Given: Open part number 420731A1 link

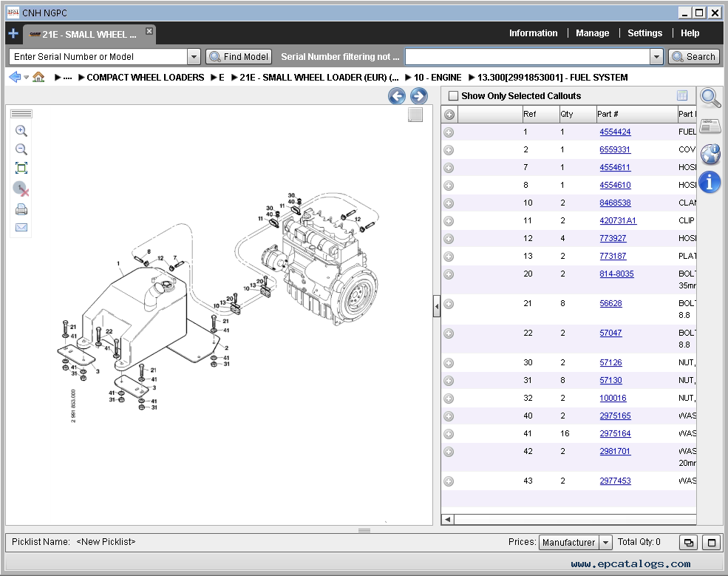Looking at the screenshot, I should coord(618,220).
